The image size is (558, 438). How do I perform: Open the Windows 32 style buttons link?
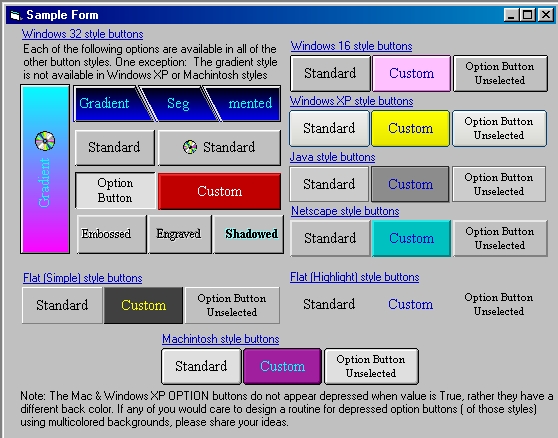tap(83, 34)
